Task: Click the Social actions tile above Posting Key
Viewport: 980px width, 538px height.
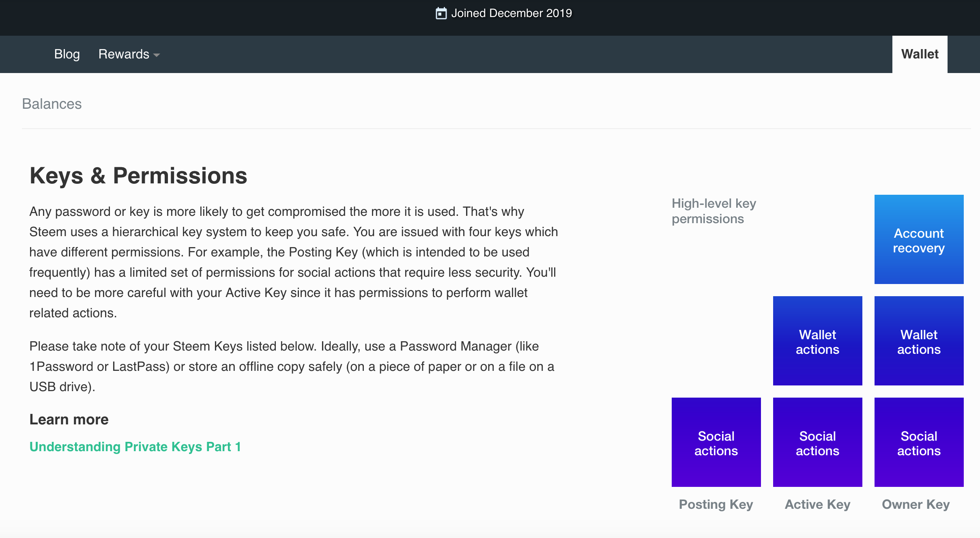Action: [x=716, y=442]
